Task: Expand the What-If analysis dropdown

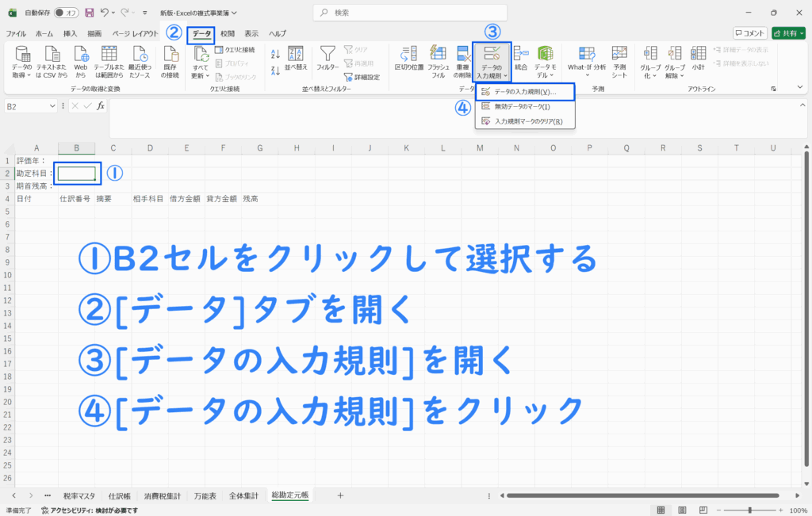Action: pyautogui.click(x=586, y=62)
